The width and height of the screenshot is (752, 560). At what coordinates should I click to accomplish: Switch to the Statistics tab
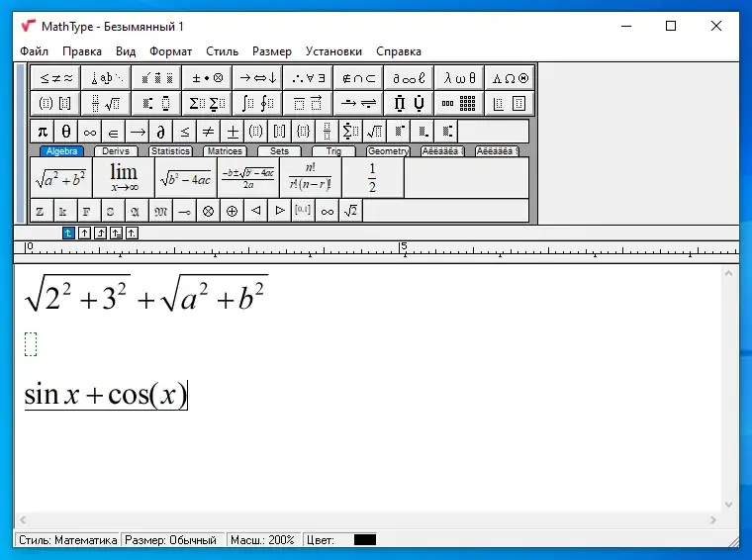click(170, 151)
